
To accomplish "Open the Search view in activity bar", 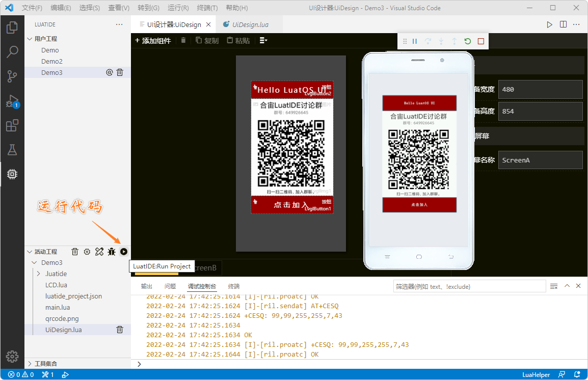I will tap(12, 52).
